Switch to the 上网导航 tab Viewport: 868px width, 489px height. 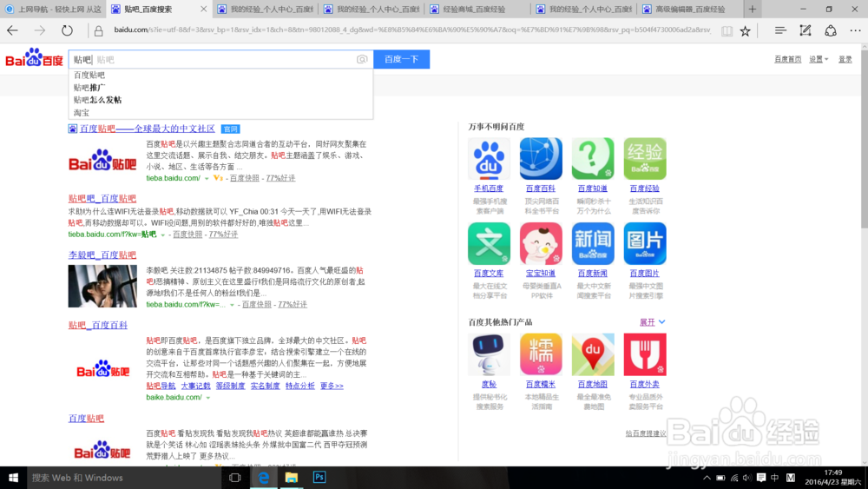53,9
